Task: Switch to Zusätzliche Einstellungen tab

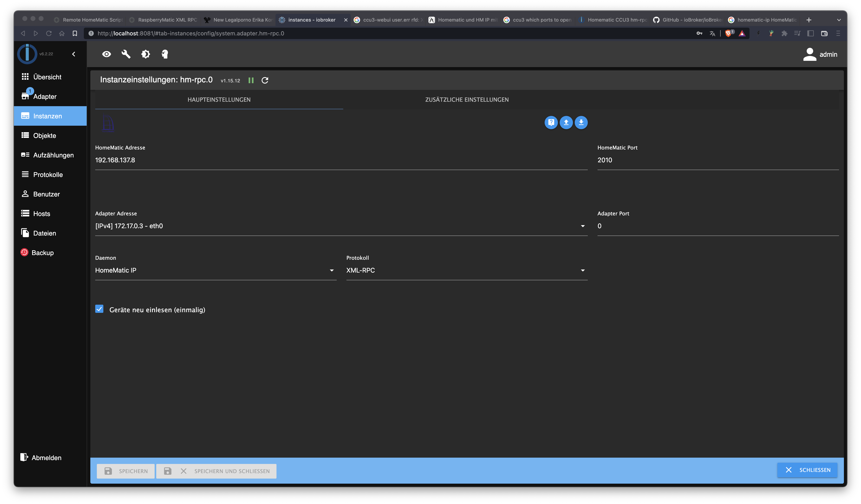Action: [467, 100]
